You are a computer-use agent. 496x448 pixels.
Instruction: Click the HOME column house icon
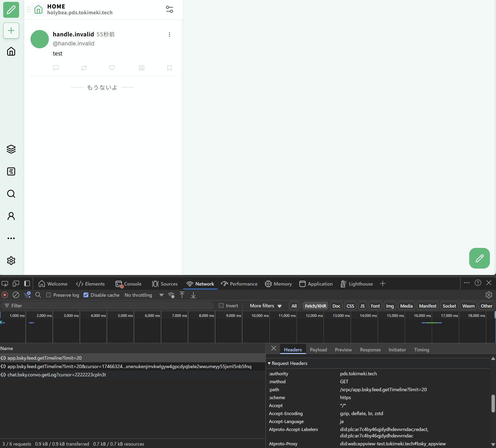[38, 10]
